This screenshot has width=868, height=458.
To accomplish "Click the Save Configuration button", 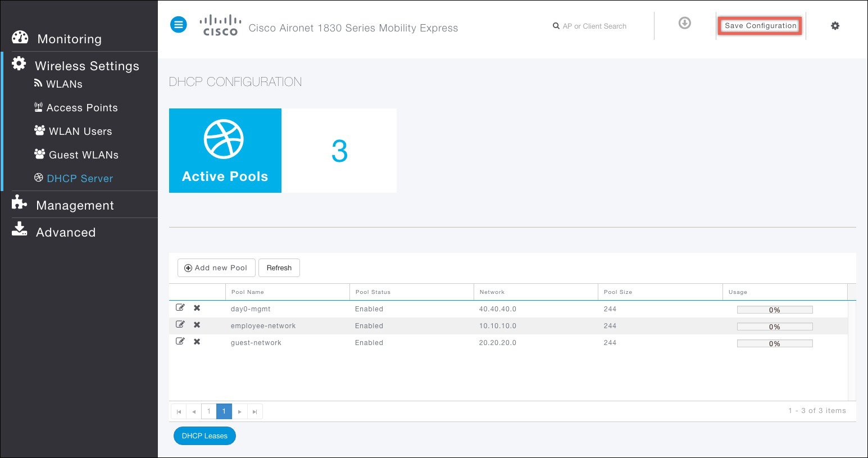I will pos(760,25).
